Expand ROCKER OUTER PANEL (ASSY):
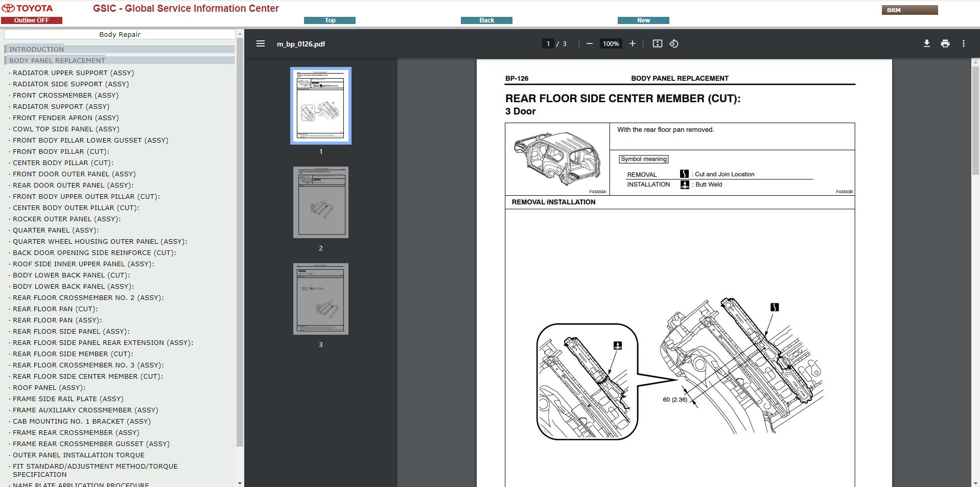The image size is (980, 487). [66, 219]
